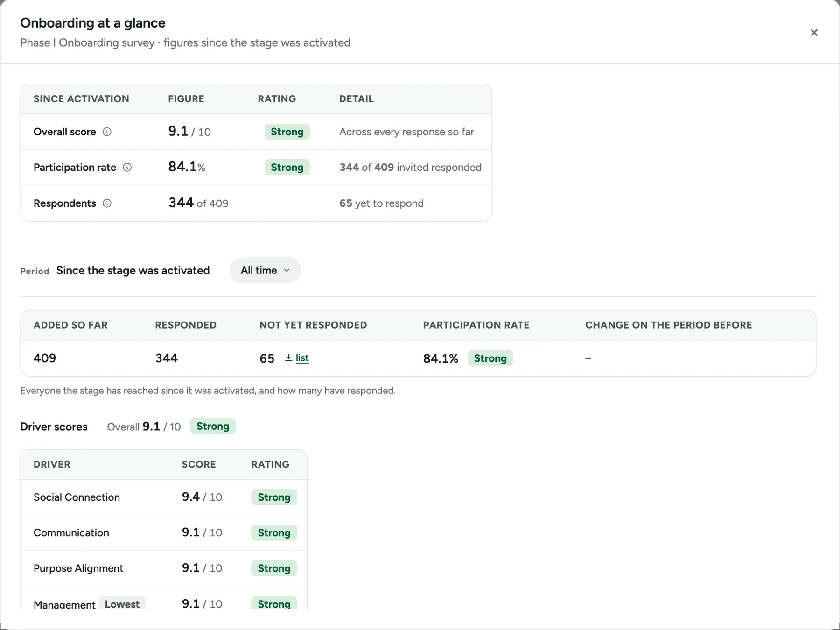Image resolution: width=840 pixels, height=630 pixels.
Task: Click the "65 yet to respond" detail
Action: 381,203
